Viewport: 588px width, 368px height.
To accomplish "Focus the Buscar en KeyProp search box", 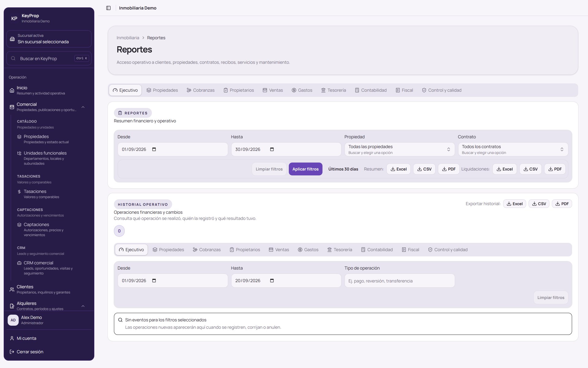I will pyautogui.click(x=49, y=58).
